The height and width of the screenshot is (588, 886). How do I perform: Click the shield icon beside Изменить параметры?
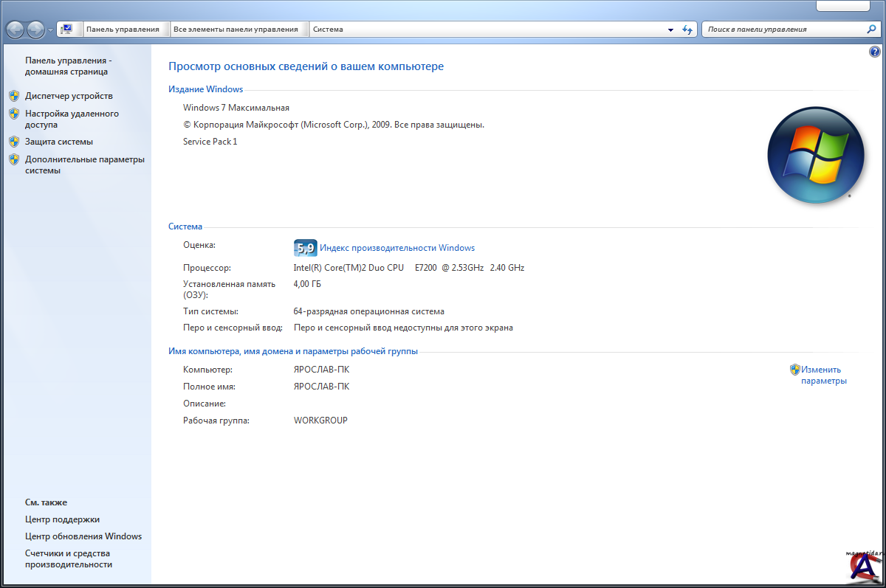[x=794, y=370]
